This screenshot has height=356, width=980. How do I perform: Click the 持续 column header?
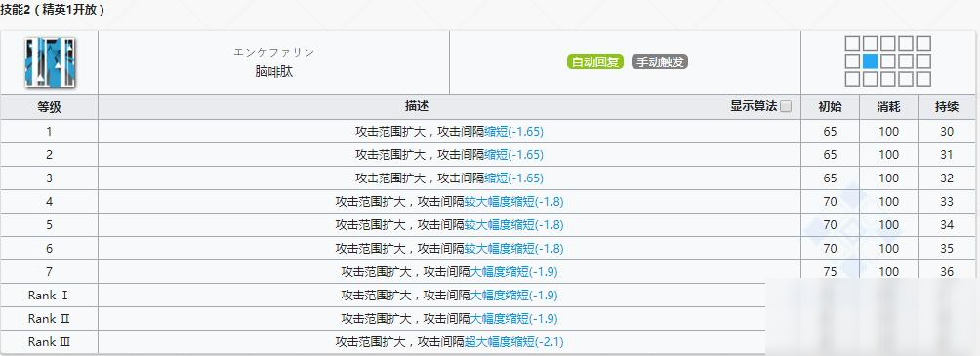point(947,107)
